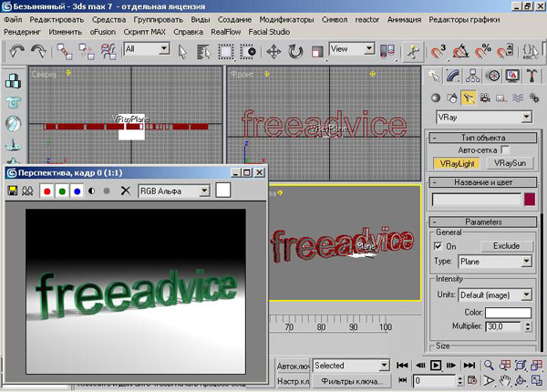Open the Facial Studio menu

(x=269, y=32)
